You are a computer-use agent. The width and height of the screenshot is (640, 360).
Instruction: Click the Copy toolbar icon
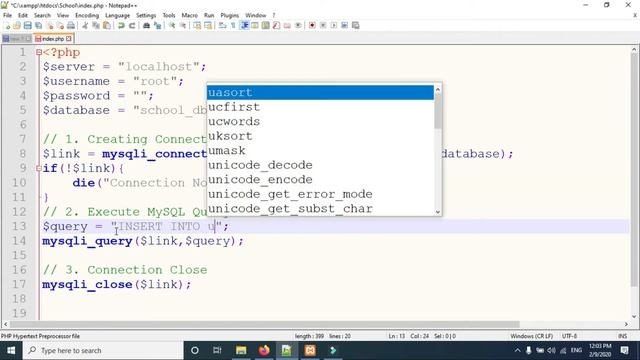click(x=96, y=26)
